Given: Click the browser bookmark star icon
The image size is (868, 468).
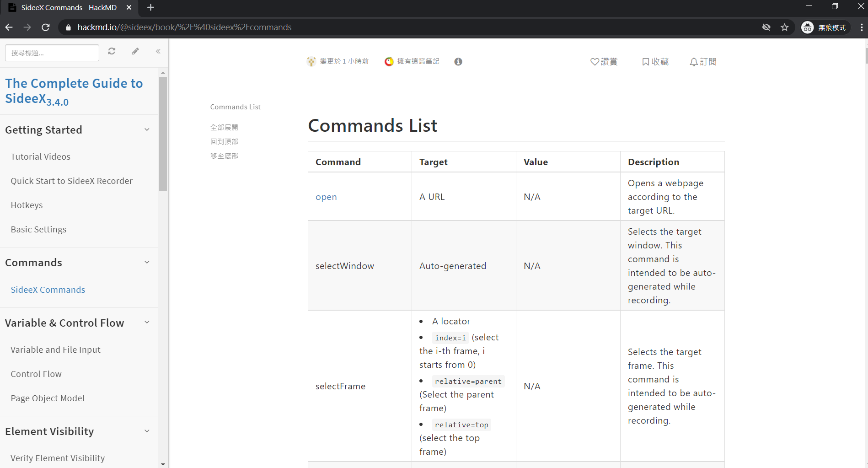Looking at the screenshot, I should pos(785,27).
